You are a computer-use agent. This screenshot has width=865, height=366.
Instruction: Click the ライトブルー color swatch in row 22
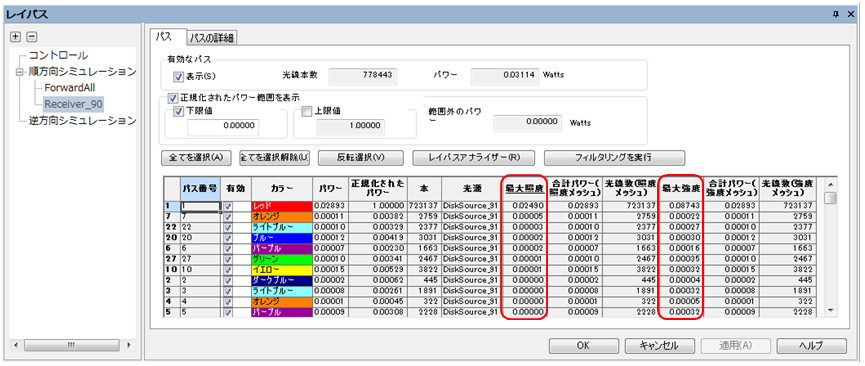(x=281, y=227)
